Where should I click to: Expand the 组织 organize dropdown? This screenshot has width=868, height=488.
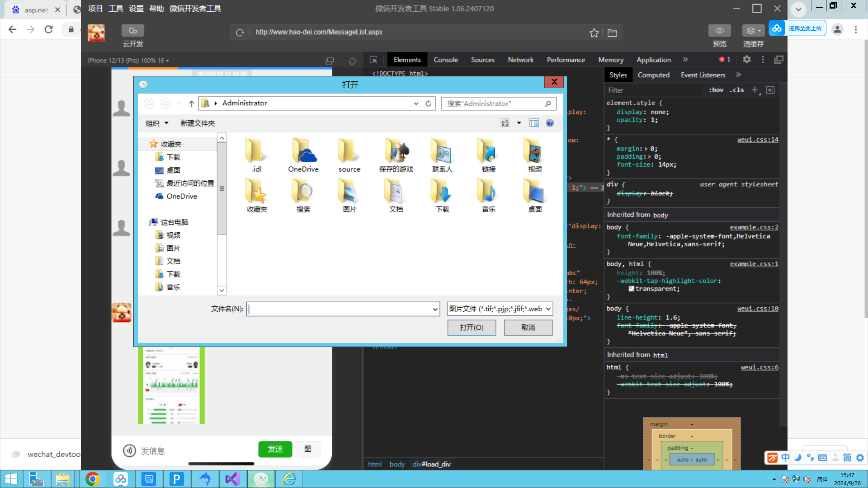157,123
